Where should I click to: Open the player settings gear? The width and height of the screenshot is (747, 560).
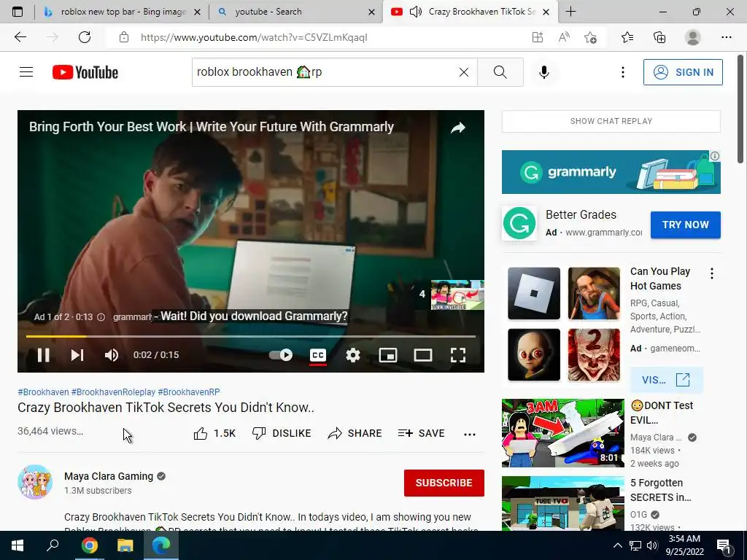click(353, 355)
